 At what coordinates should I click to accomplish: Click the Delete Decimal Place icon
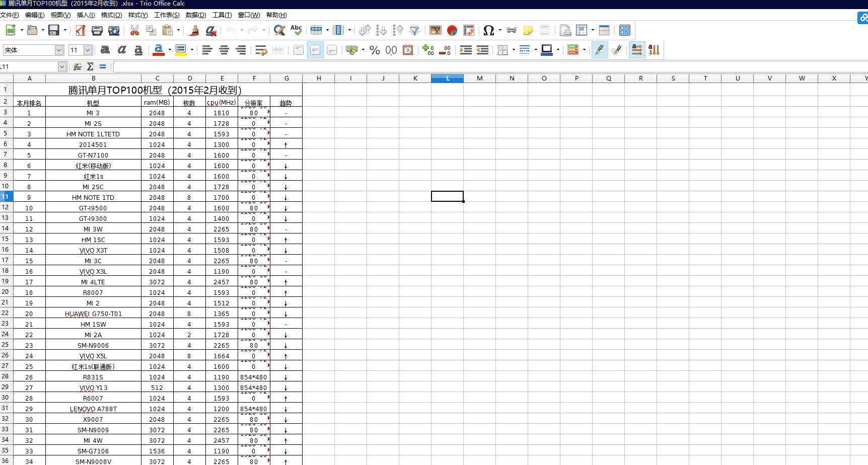click(445, 50)
